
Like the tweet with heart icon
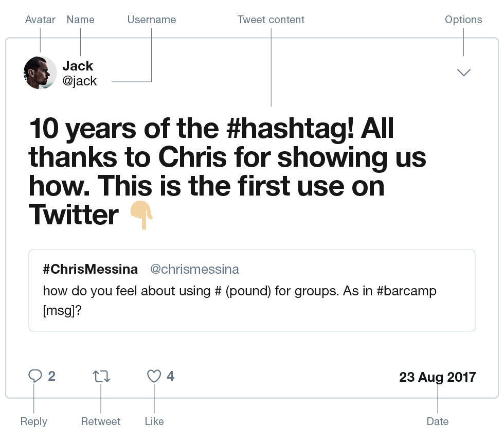coord(154,377)
